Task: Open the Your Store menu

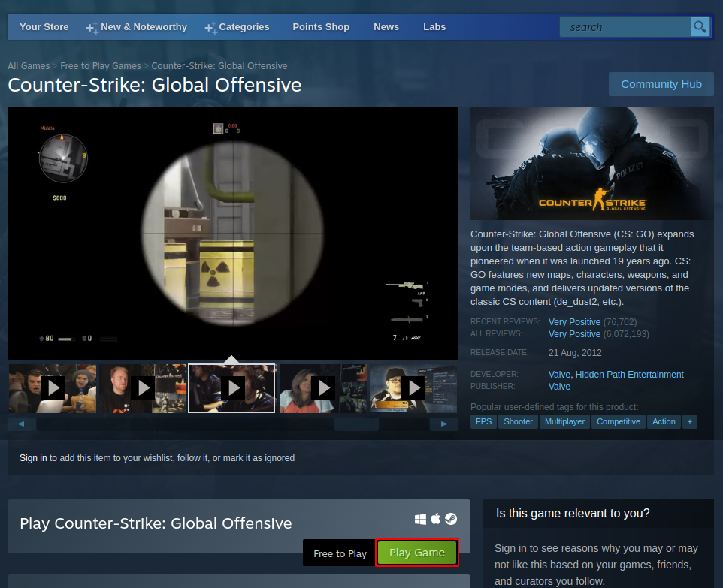Action: point(44,26)
